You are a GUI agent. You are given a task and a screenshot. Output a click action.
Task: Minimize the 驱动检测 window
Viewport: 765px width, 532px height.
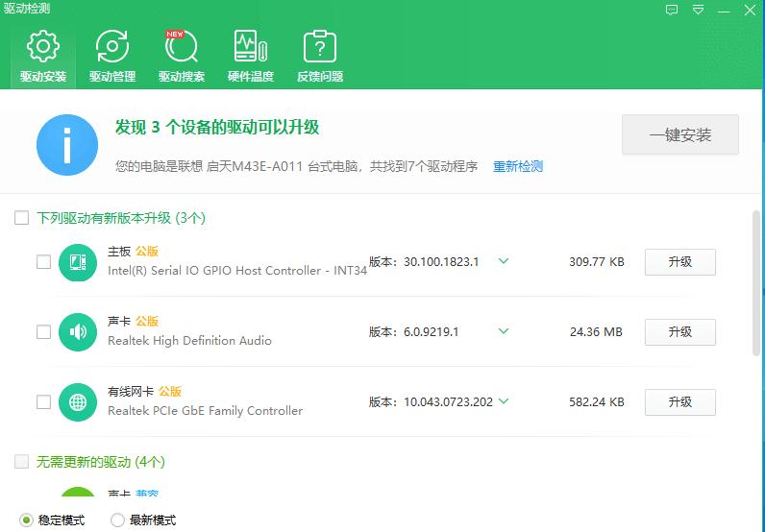click(724, 11)
